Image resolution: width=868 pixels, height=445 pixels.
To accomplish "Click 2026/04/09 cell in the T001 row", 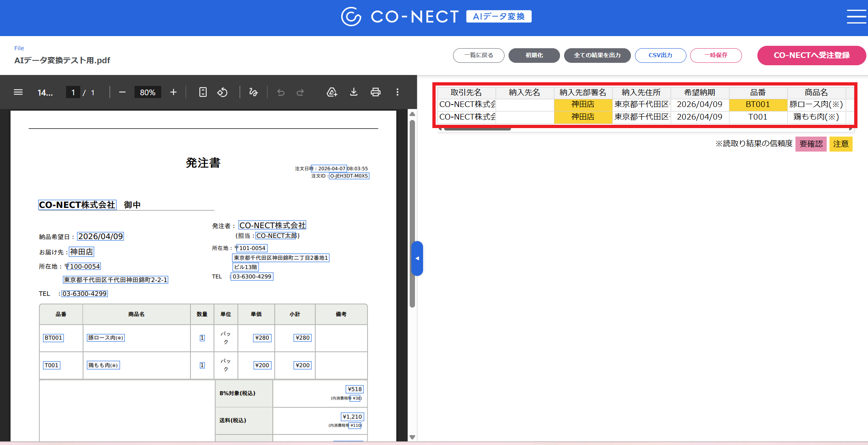I will click(x=700, y=117).
